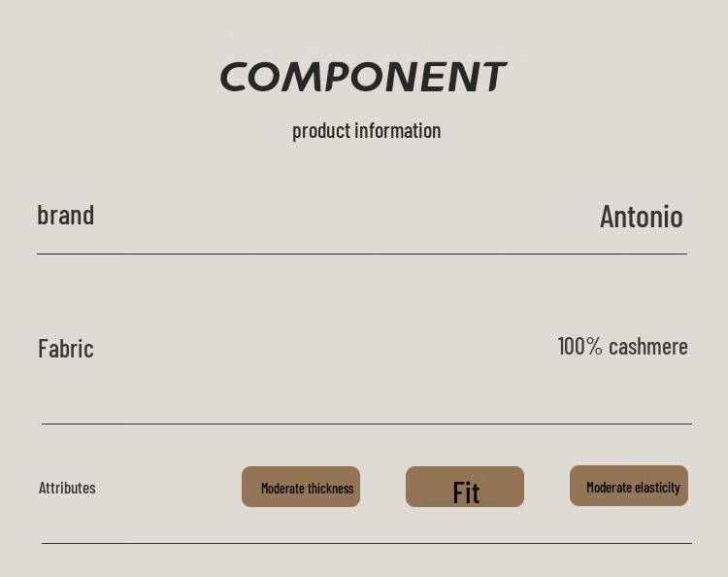Viewport: 728px width, 577px height.
Task: Click the first letter C of COMPONENT
Action: click(x=236, y=78)
